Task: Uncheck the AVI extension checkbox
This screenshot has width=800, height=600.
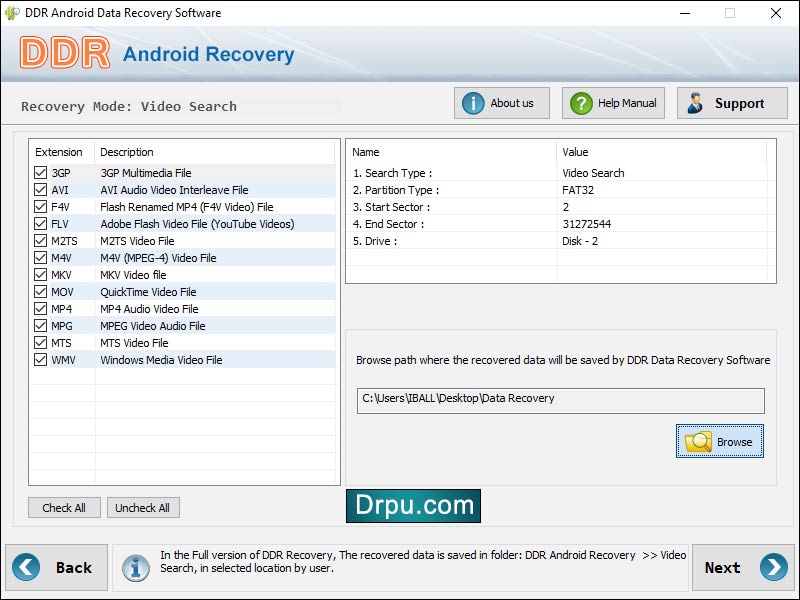Action: [40, 190]
